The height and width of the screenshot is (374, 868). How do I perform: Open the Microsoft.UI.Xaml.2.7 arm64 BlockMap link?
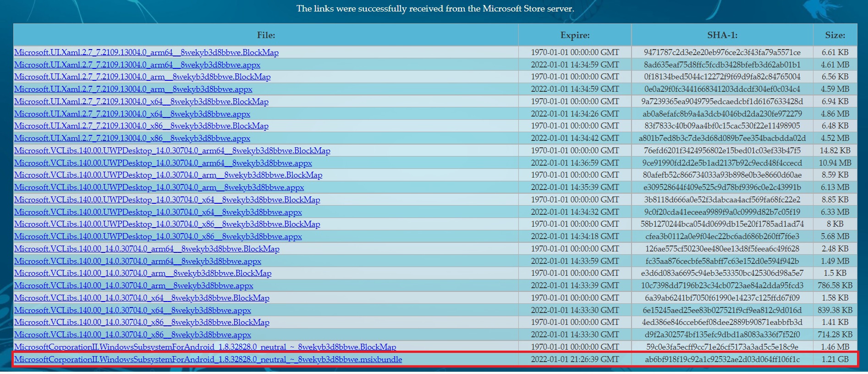click(x=146, y=52)
